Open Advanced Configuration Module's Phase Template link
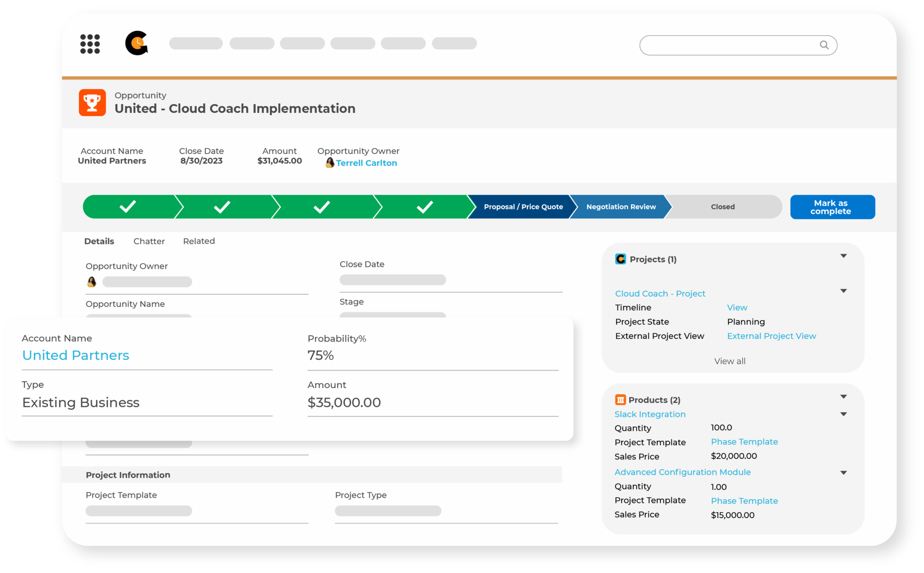 coord(744,501)
